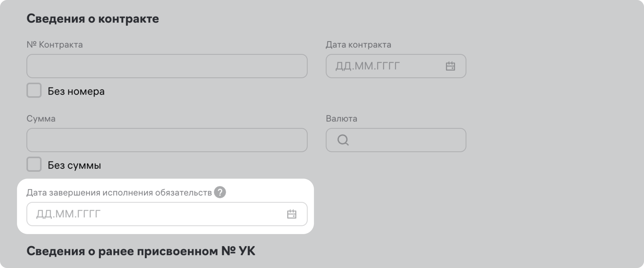Focus the Дата контракта date field

[x=385, y=66]
